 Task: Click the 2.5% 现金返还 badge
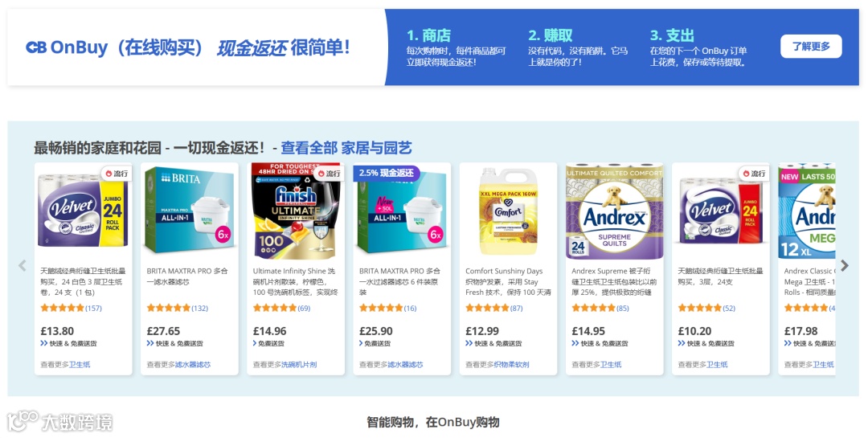pos(387,173)
